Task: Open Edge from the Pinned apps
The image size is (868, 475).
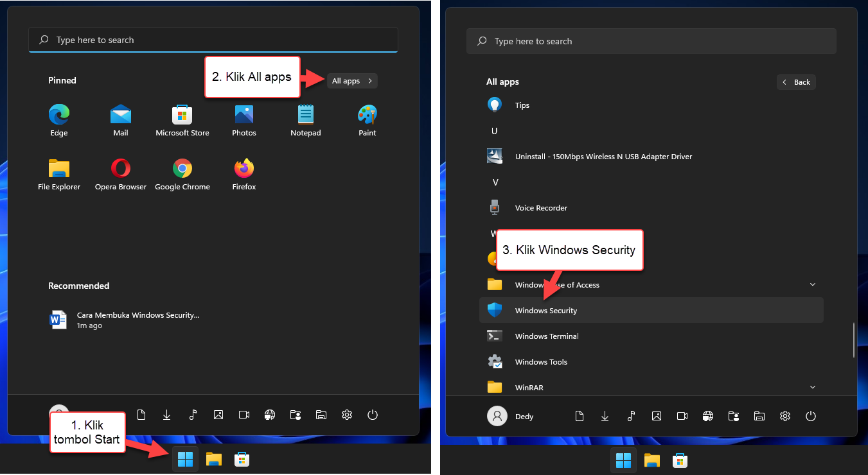Action: pos(58,121)
